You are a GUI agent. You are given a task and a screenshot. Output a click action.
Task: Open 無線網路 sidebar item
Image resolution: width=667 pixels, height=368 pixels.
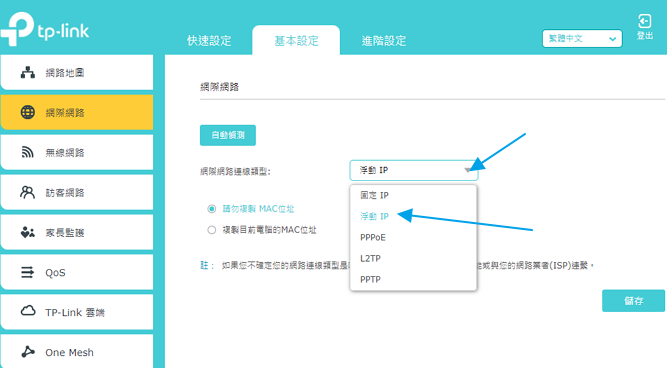77,152
